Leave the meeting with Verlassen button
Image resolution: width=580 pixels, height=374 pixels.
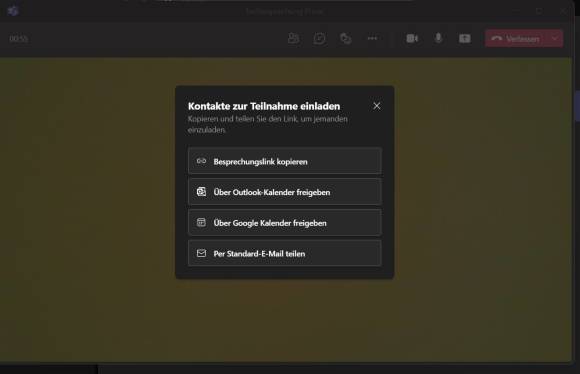[516, 38]
